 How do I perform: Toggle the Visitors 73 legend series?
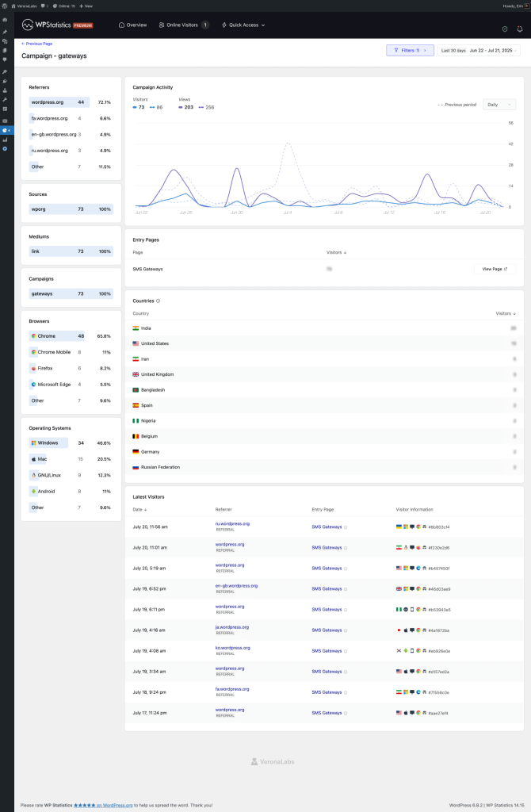139,107
